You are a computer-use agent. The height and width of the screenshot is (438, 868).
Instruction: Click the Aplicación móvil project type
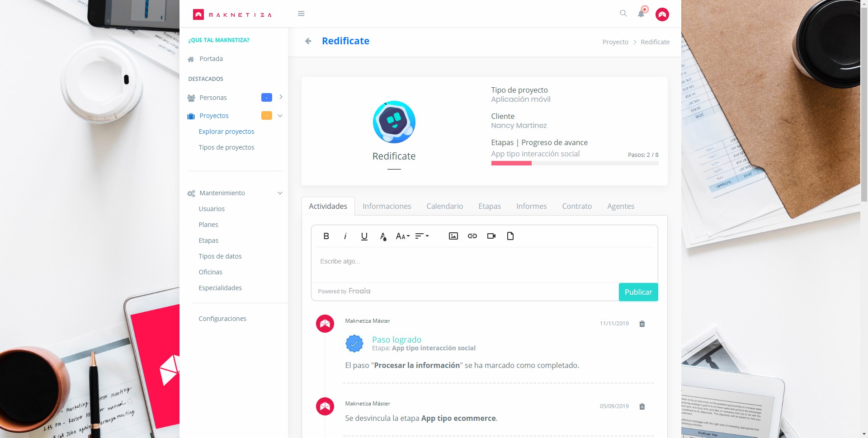pyautogui.click(x=521, y=99)
